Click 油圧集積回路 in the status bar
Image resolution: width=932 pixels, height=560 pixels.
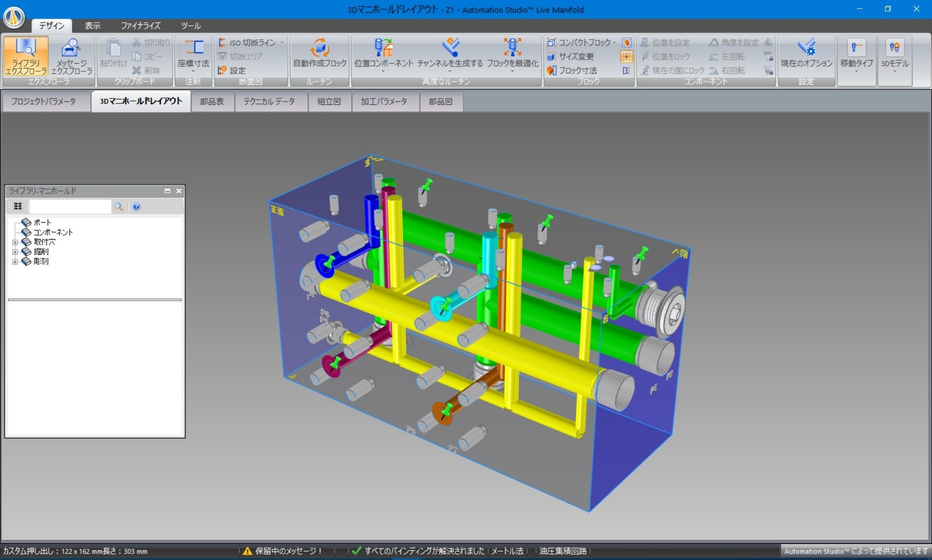click(563, 551)
